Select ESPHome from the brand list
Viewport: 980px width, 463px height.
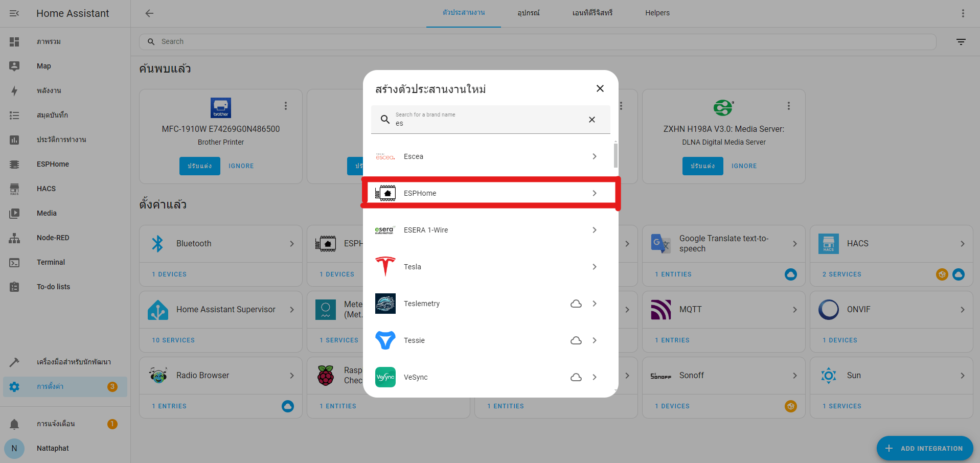[491, 193]
